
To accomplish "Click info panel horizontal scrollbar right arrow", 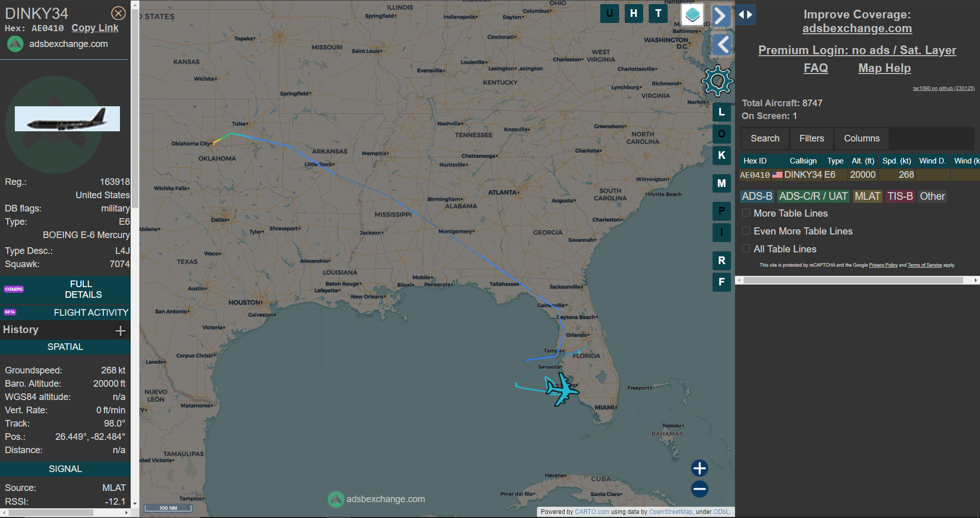I will pos(127,512).
